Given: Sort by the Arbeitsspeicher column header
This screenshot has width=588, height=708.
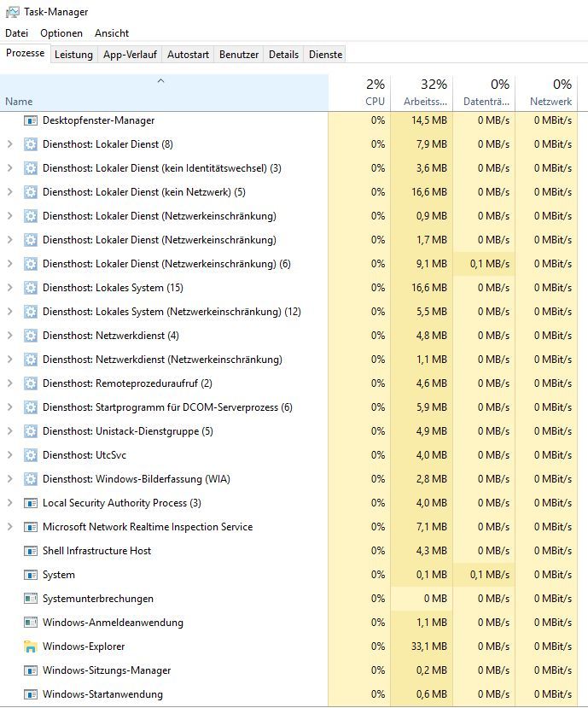Looking at the screenshot, I should pos(422,92).
